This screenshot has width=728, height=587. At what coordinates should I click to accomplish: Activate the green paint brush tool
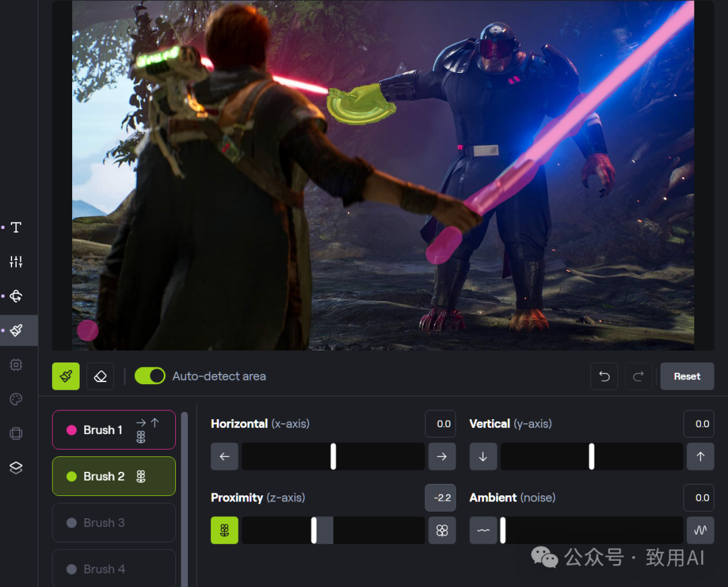tap(66, 376)
